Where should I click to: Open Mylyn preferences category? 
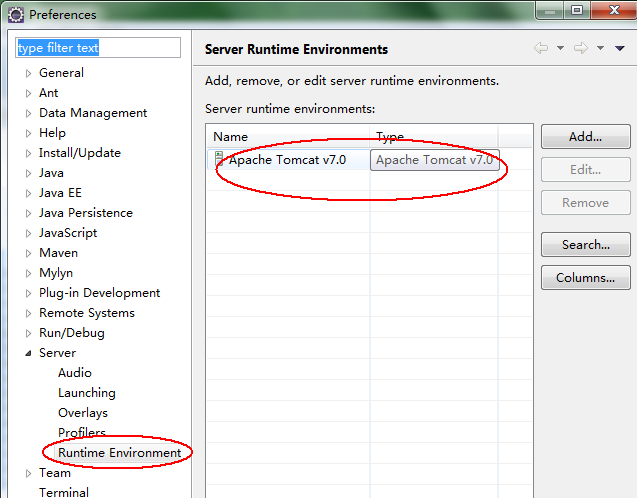point(56,273)
